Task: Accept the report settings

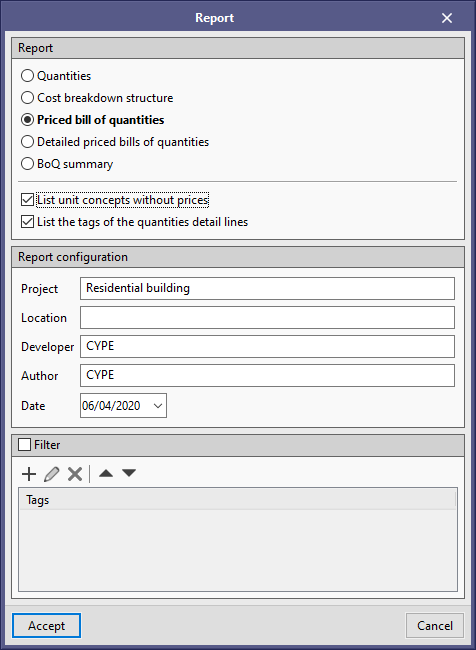Action: pyautogui.click(x=46, y=626)
